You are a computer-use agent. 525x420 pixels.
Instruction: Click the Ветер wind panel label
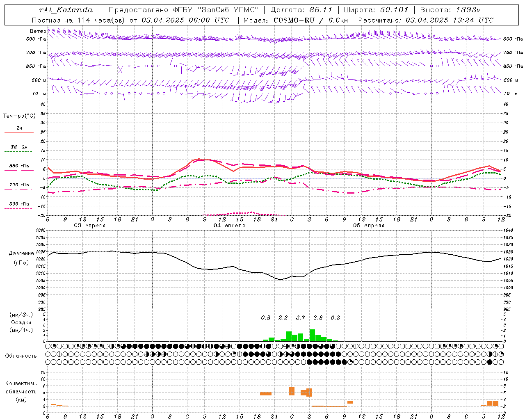click(x=38, y=31)
